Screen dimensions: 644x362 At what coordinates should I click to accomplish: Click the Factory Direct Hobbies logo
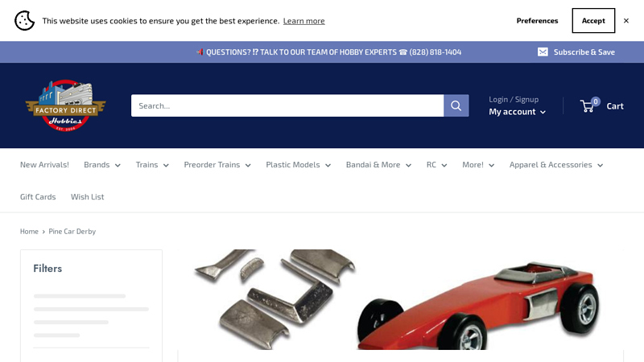65,105
